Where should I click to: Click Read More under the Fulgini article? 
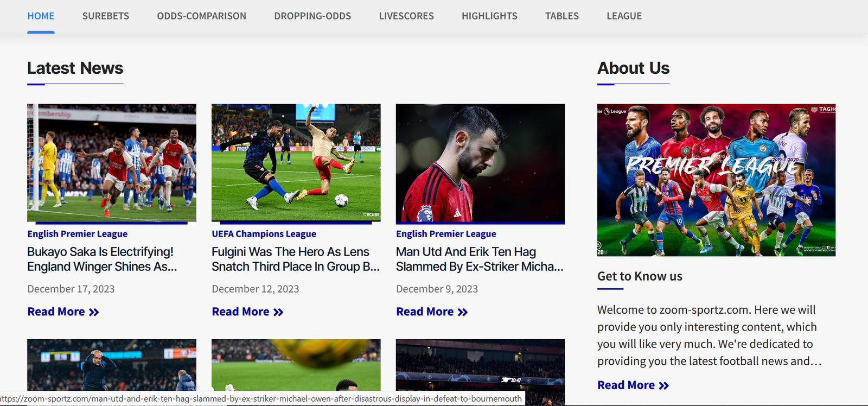pyautogui.click(x=247, y=312)
